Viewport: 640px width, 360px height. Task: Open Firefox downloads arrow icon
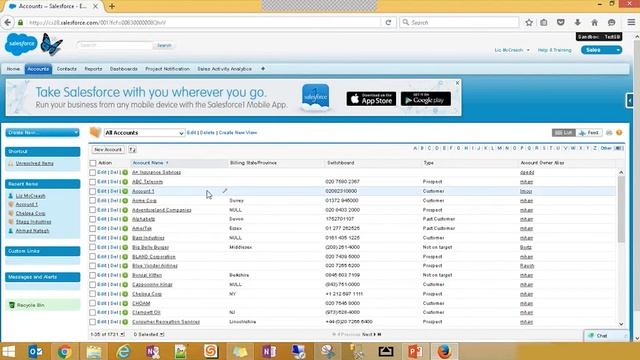(x=577, y=22)
